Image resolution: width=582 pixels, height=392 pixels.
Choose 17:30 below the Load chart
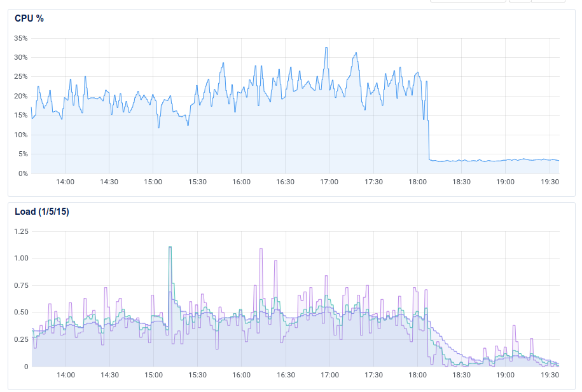373,375
